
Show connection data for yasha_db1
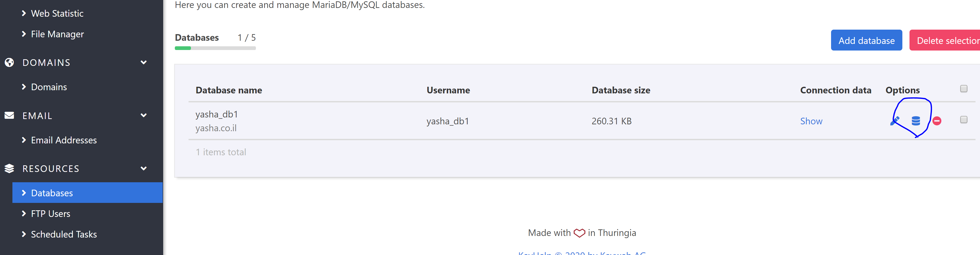(x=811, y=121)
